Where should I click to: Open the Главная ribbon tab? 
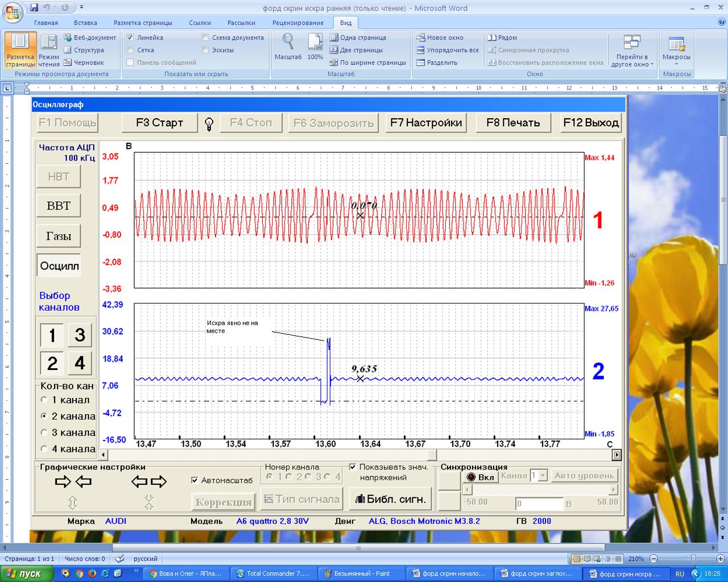tap(46, 23)
